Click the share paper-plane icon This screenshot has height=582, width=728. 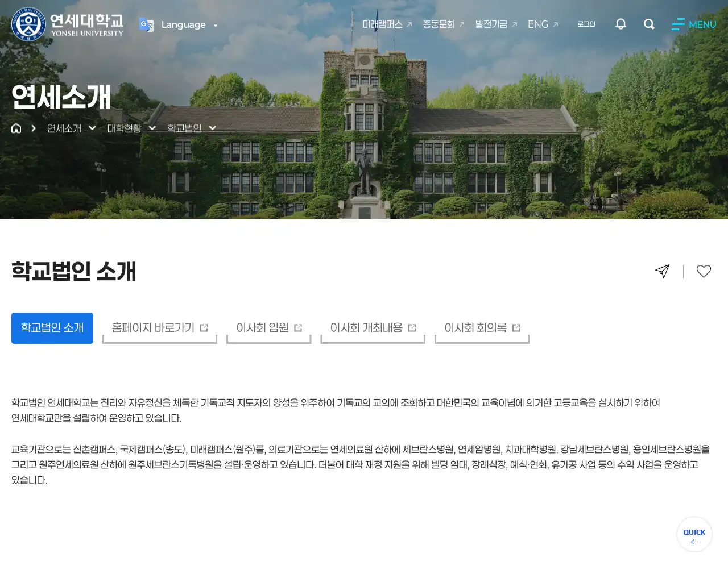tap(662, 271)
